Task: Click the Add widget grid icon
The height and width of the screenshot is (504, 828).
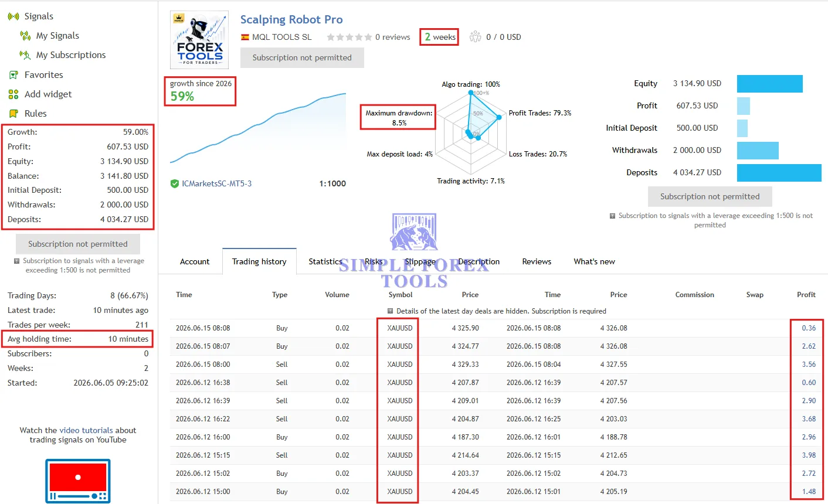Action: (x=13, y=94)
